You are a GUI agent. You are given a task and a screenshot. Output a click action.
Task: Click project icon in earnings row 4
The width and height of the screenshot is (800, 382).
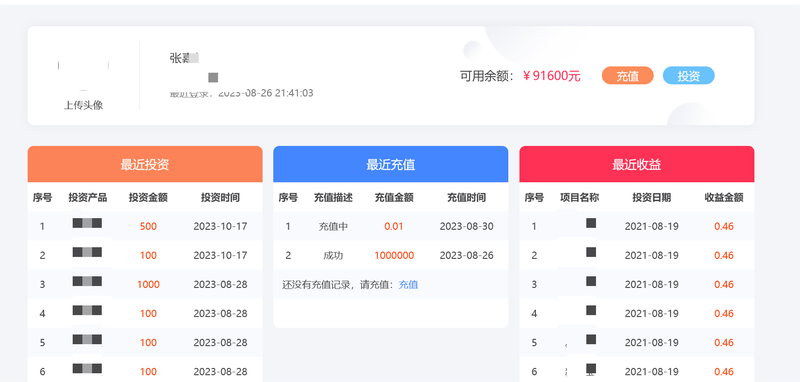point(591,310)
